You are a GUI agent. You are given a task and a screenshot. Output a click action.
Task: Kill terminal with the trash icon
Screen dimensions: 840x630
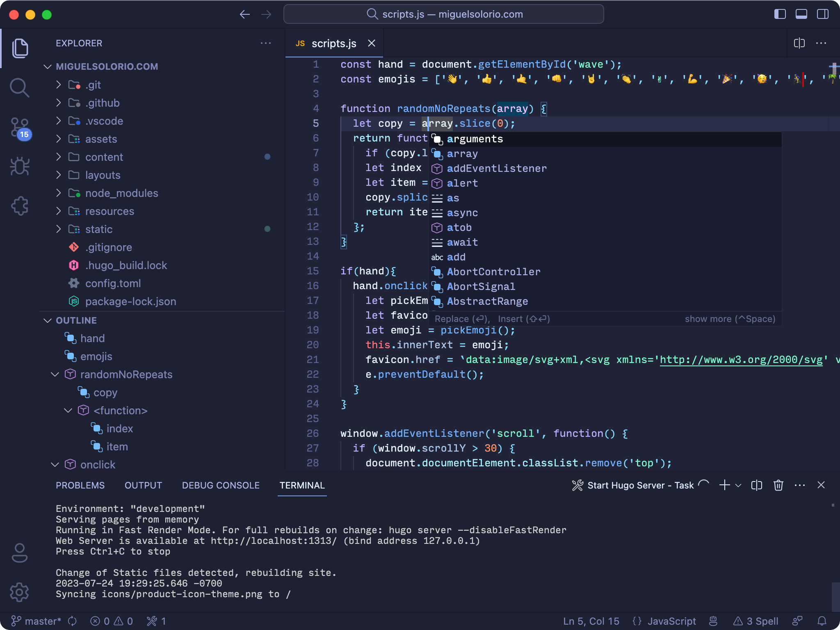click(x=778, y=485)
